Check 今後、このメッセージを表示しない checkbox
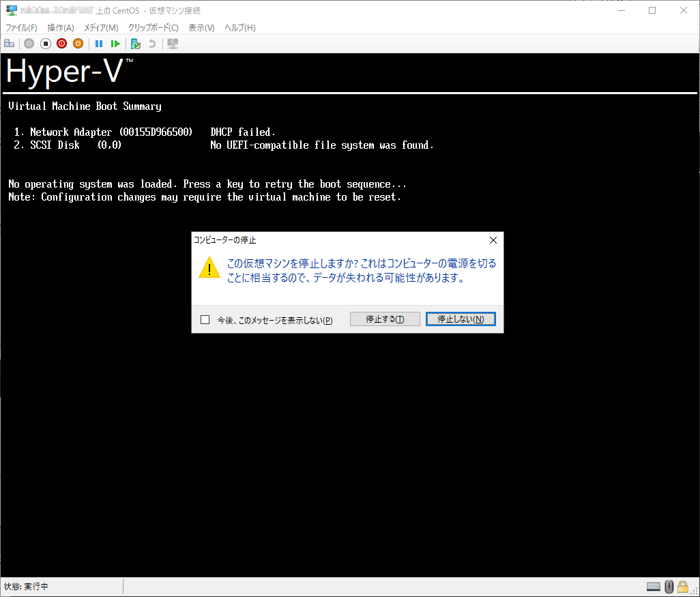 [205, 320]
